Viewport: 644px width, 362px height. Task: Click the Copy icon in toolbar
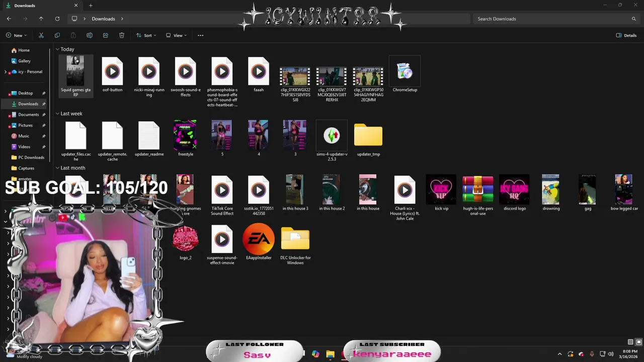point(57,35)
